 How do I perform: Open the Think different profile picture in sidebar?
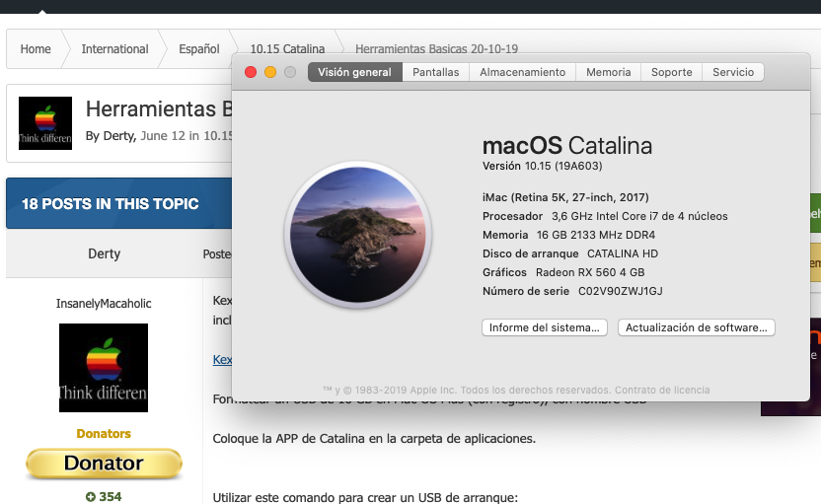[104, 368]
